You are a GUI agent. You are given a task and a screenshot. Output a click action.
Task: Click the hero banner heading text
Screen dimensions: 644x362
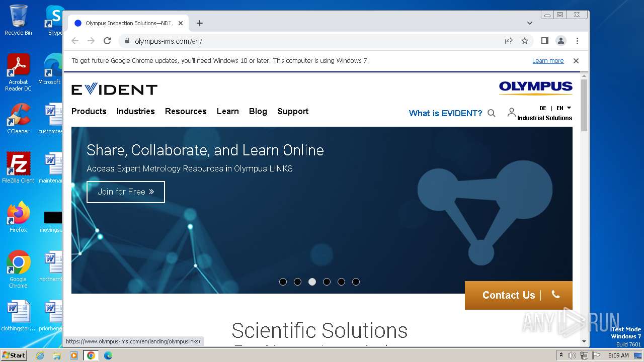point(205,150)
